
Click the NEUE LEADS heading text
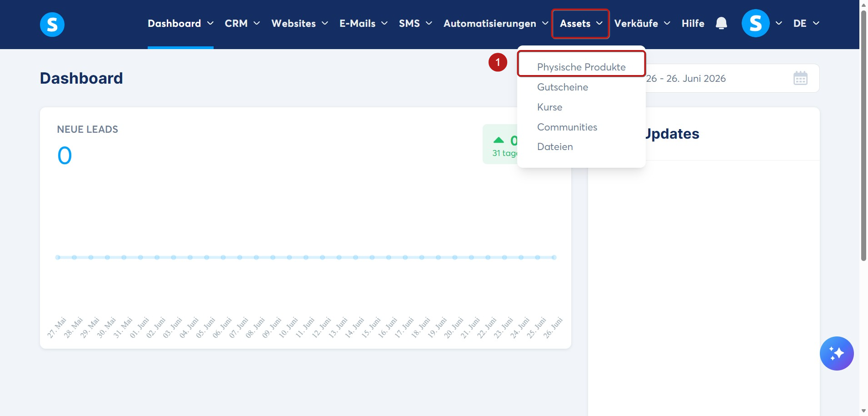coord(87,129)
